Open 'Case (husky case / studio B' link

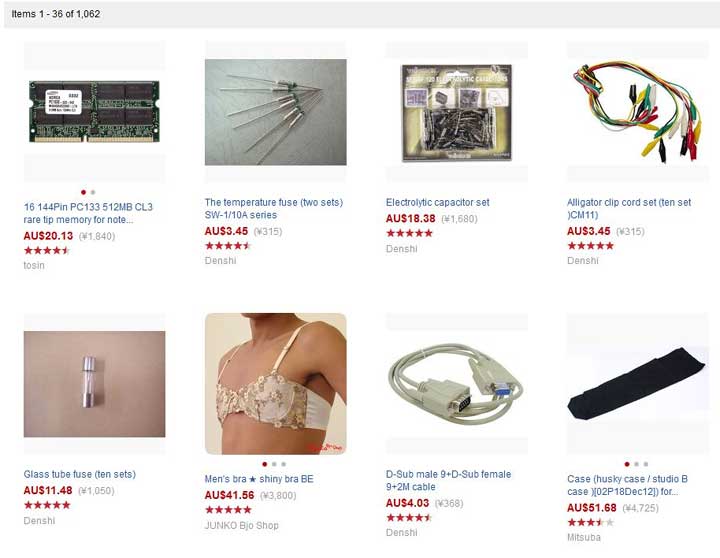pyautogui.click(x=627, y=485)
